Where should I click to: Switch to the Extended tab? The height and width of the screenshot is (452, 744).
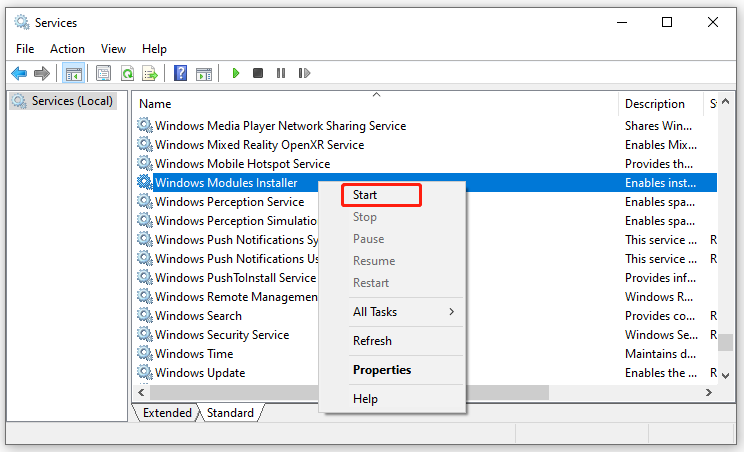pyautogui.click(x=167, y=412)
